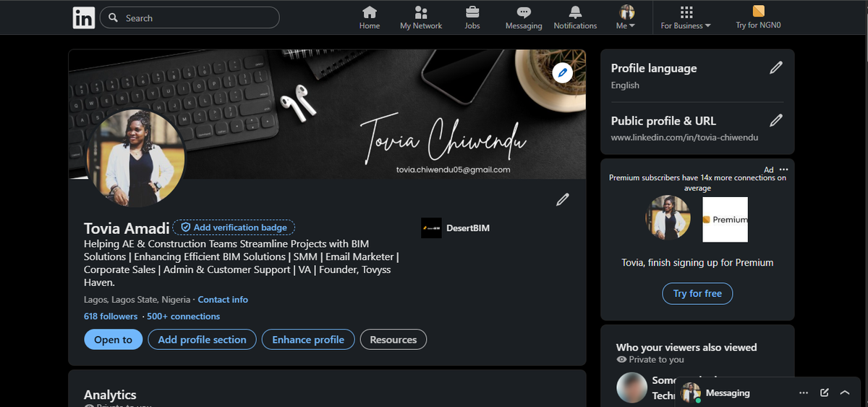View the 618 followers link

click(111, 316)
